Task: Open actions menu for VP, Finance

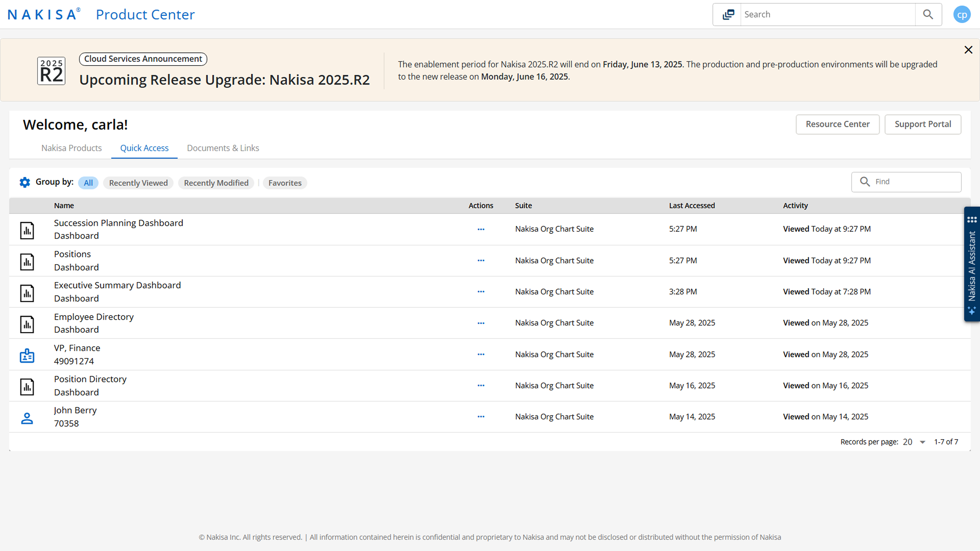Action: click(x=481, y=354)
